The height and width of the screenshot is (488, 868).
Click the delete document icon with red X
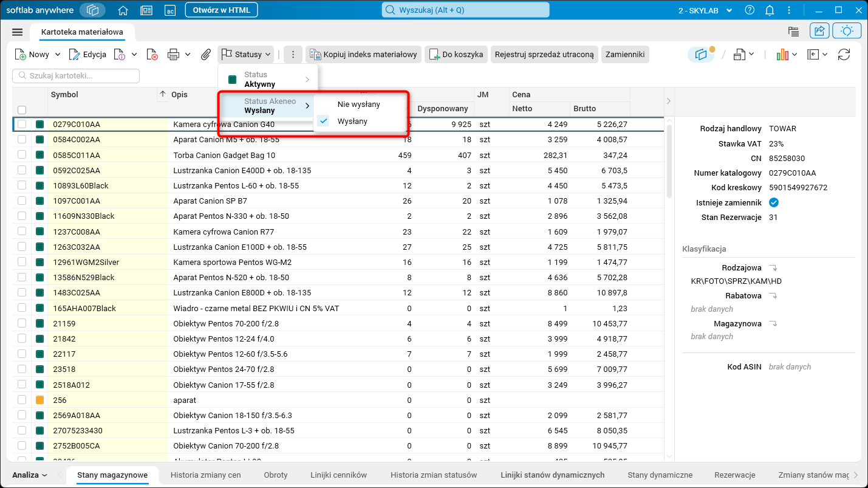coord(152,55)
